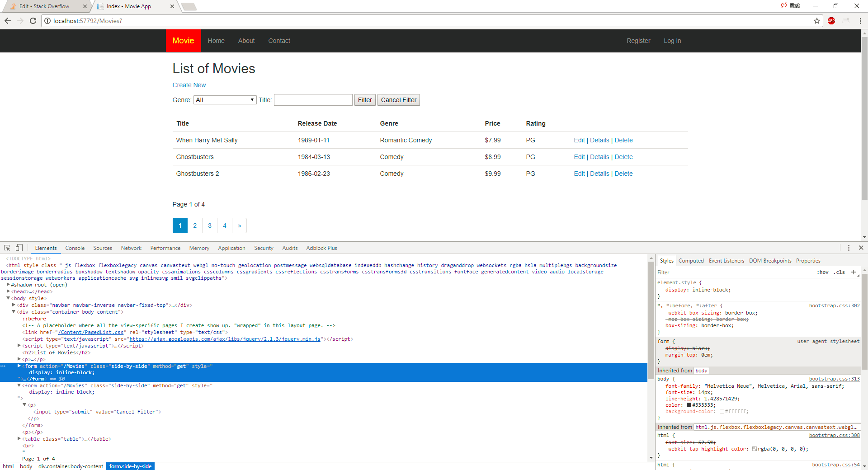
Task: Toggle the :hov element state panel
Action: point(823,273)
